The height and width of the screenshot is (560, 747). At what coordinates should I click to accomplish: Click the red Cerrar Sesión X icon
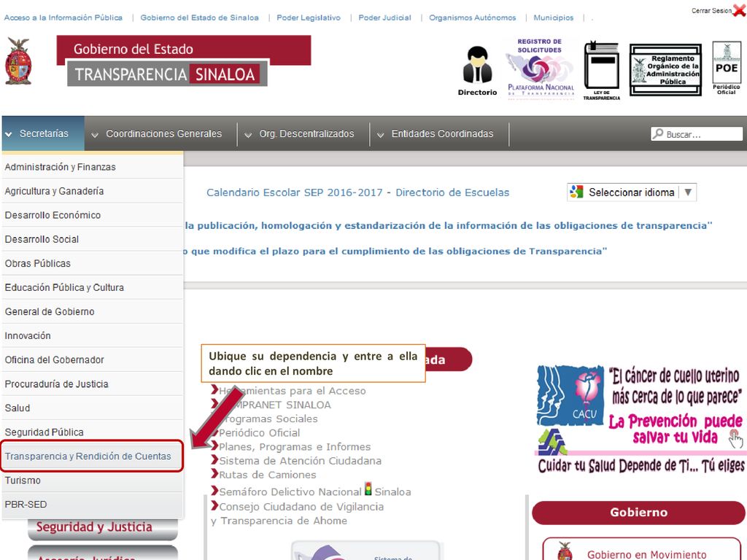[x=740, y=10]
